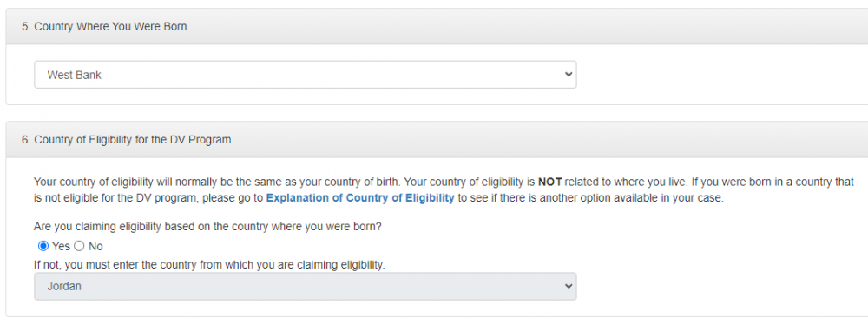This screenshot has height=325, width=868.
Task: Click the "Yes" label beside the radio
Action: coord(61,246)
